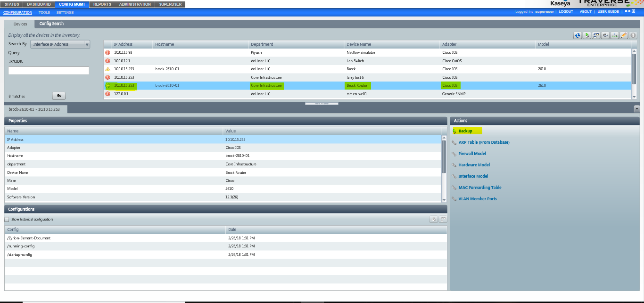This screenshot has height=303, width=644.
Task: Click the tool icon beside Interface Model
Action: (454, 176)
